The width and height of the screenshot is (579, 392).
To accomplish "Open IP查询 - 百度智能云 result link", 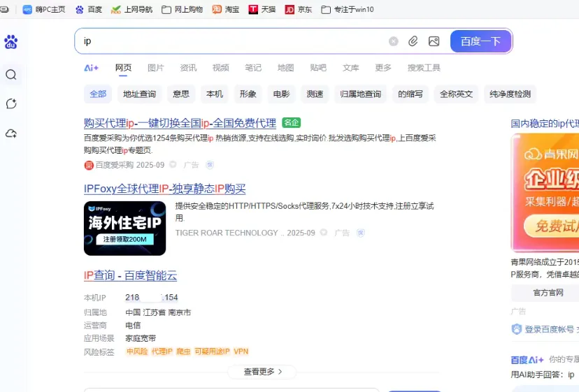I will point(130,275).
